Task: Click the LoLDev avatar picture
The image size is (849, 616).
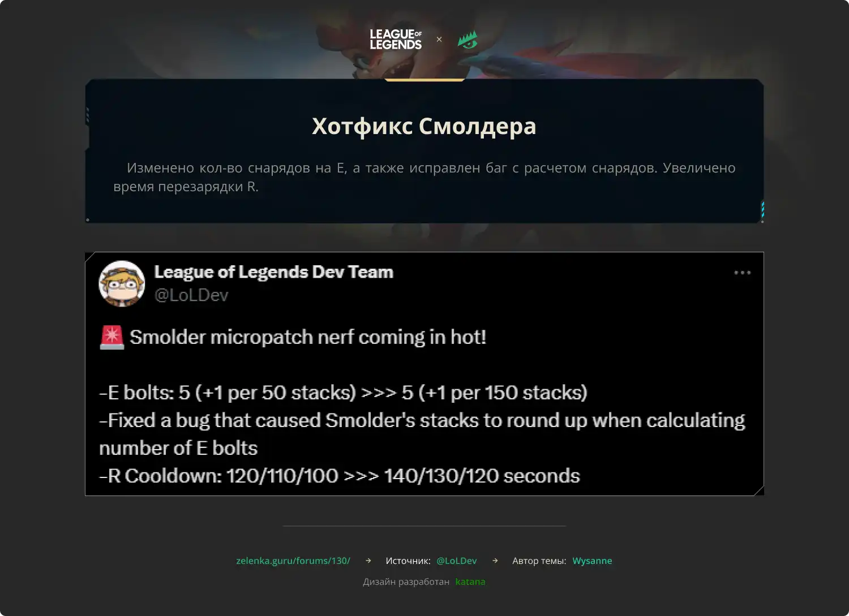Action: tap(122, 283)
